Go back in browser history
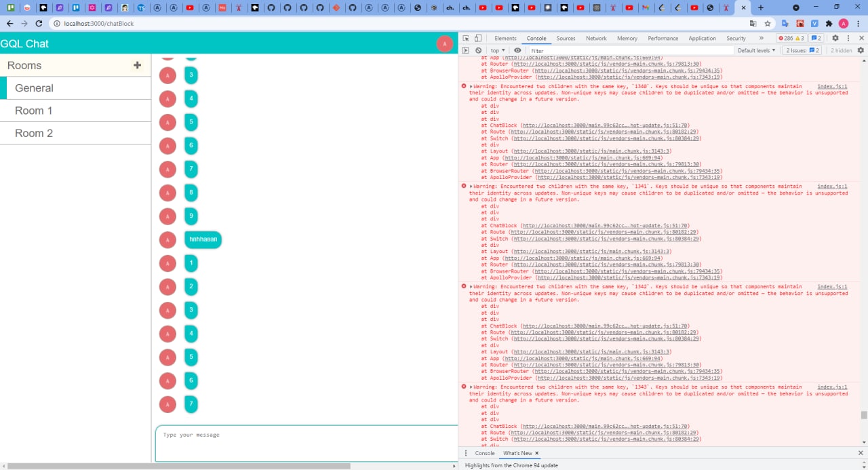 tap(9, 23)
